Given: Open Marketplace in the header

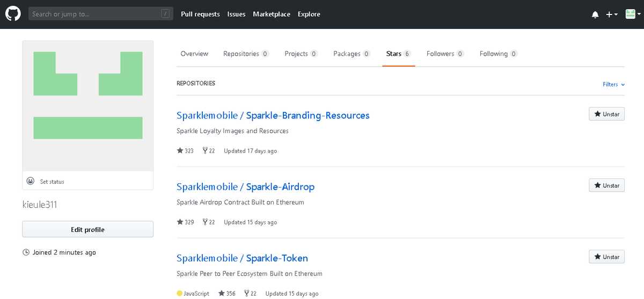Looking at the screenshot, I should tap(272, 14).
